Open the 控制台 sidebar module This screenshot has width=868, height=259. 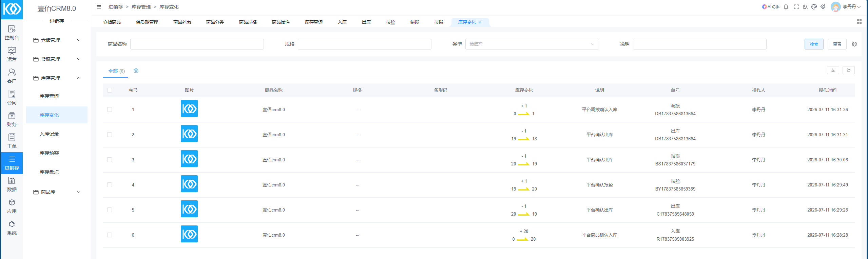(x=12, y=33)
